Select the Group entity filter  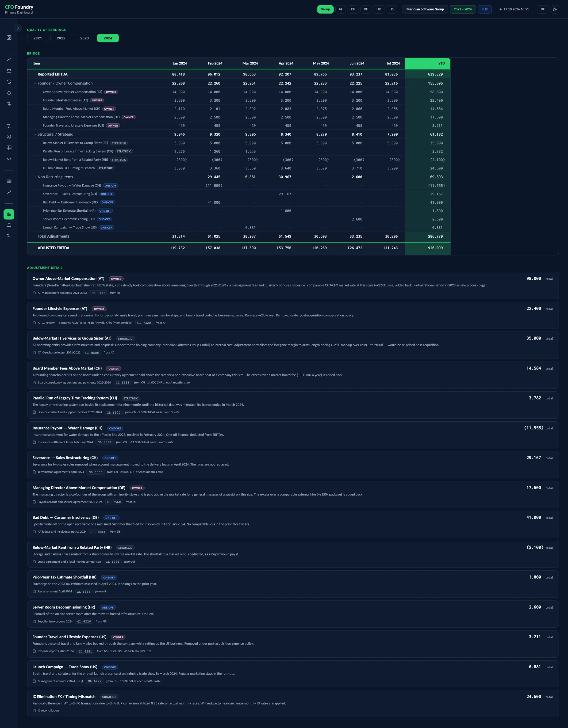pyautogui.click(x=325, y=9)
